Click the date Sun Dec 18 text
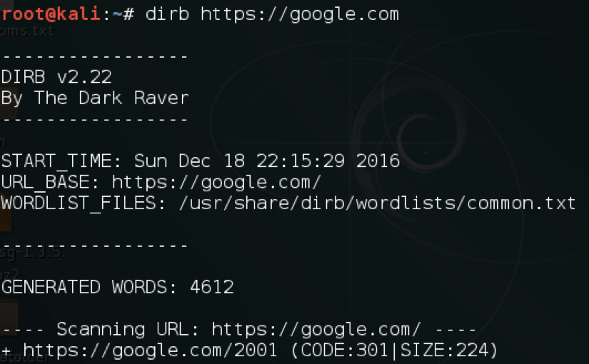This screenshot has height=364, width=589. pyautogui.click(x=190, y=161)
